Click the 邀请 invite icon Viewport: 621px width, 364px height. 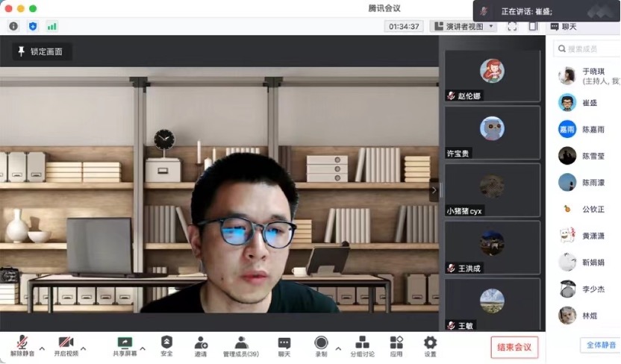[x=201, y=343]
